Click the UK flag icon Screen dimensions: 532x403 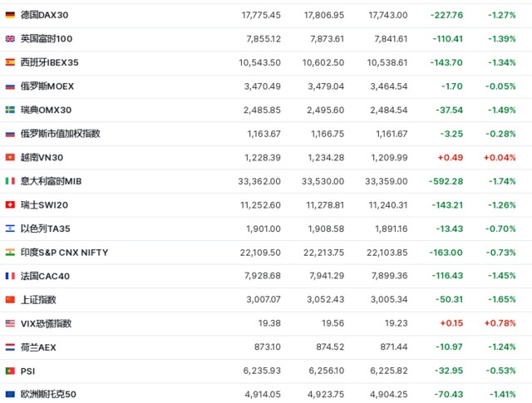click(x=10, y=38)
